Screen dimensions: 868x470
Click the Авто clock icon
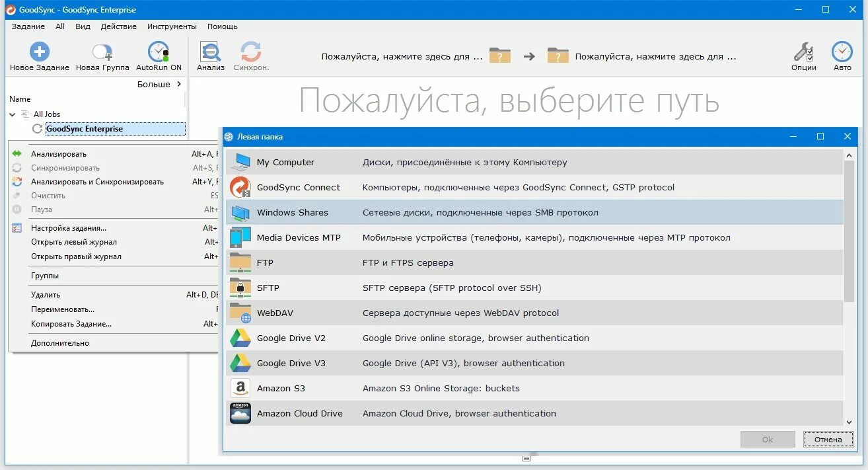(x=842, y=52)
